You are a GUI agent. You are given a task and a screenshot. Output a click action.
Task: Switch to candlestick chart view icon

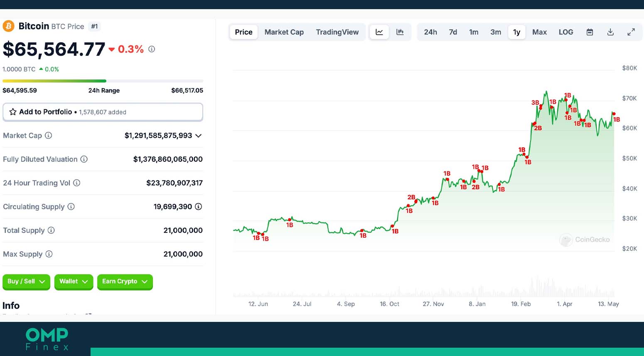click(x=400, y=32)
